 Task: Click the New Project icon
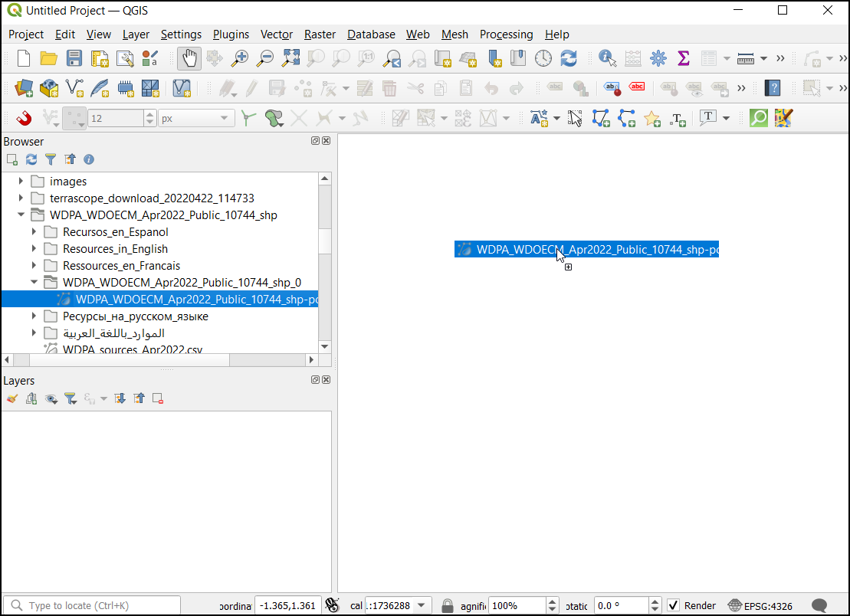pyautogui.click(x=24, y=58)
